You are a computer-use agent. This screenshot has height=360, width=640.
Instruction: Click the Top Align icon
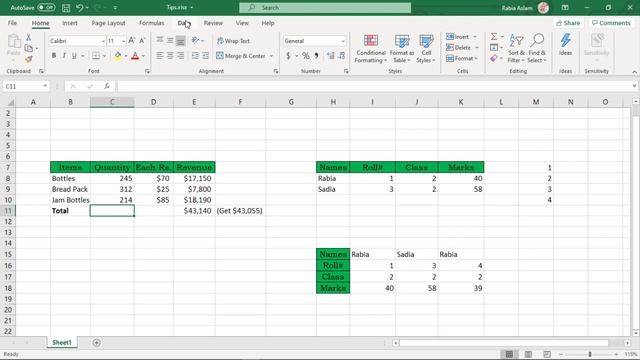pyautogui.click(x=160, y=40)
